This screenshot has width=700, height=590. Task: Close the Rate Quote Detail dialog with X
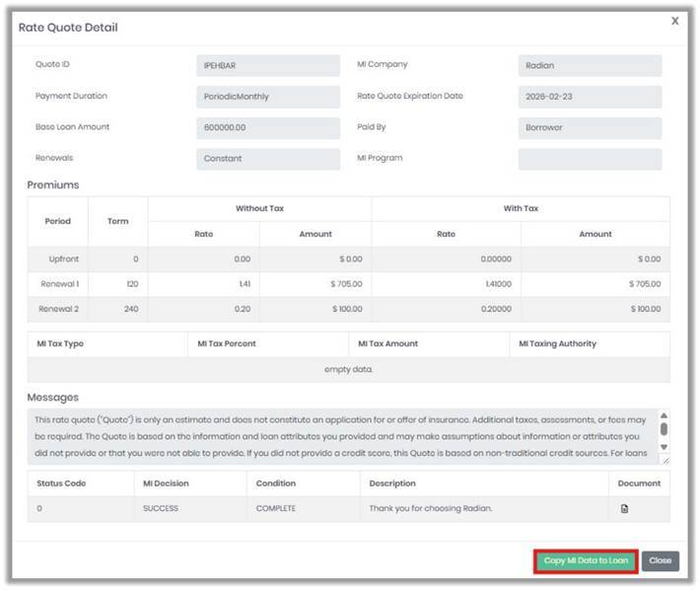tap(675, 21)
